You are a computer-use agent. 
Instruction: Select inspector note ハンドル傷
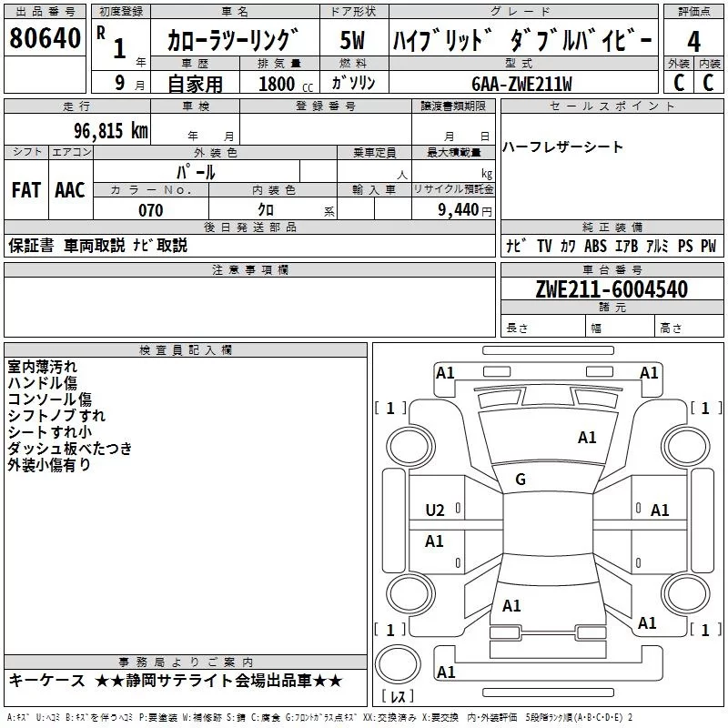coord(42,383)
